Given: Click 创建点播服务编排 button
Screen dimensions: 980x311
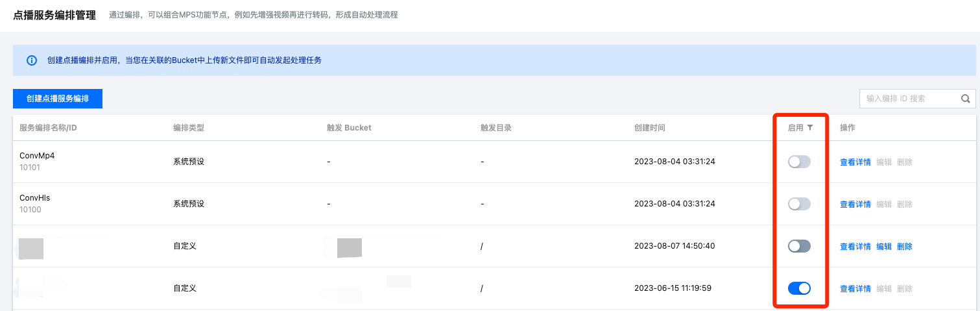Looking at the screenshot, I should click(x=58, y=99).
